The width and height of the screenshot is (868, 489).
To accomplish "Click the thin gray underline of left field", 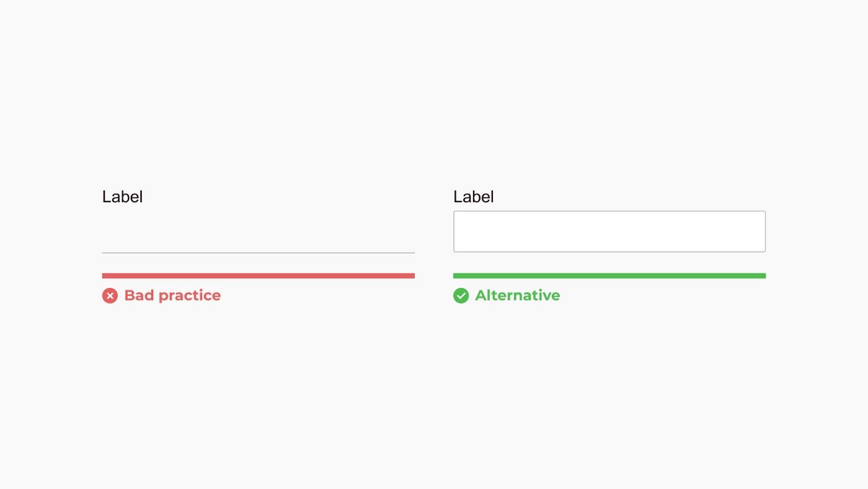I will (259, 253).
